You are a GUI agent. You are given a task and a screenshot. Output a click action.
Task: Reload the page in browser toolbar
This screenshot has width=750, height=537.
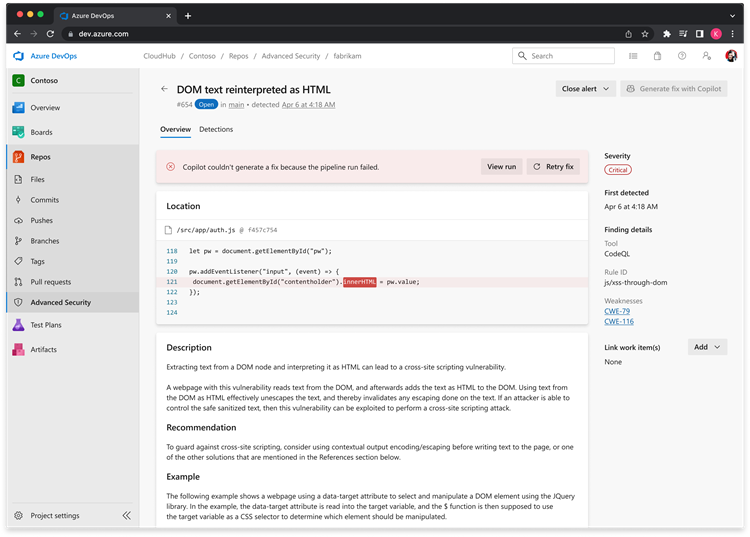[x=50, y=34]
